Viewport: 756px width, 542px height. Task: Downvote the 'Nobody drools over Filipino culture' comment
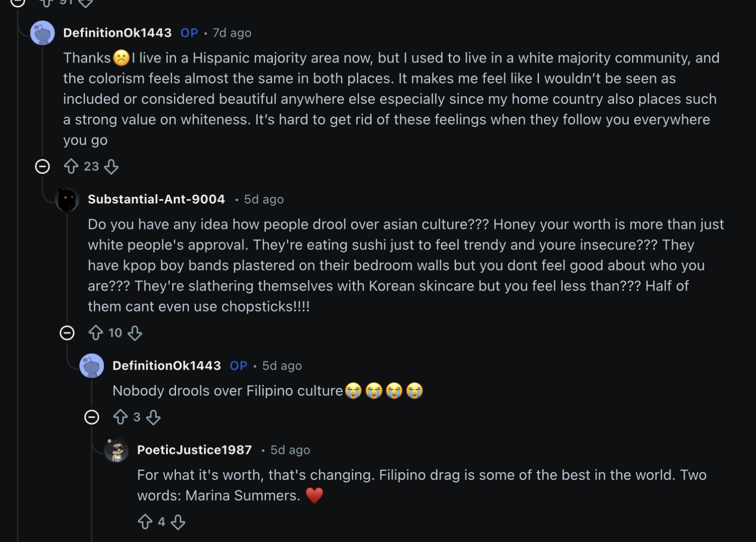(153, 417)
